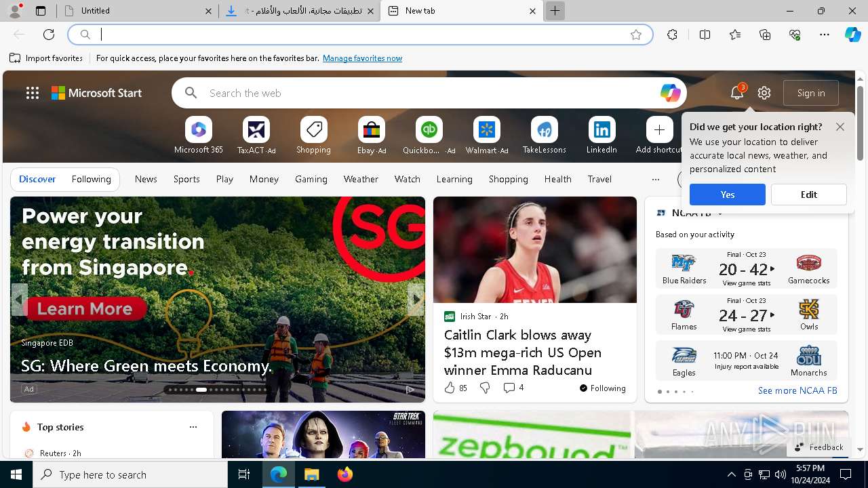
Task: Open Edge Settings and more menu
Action: point(825,35)
